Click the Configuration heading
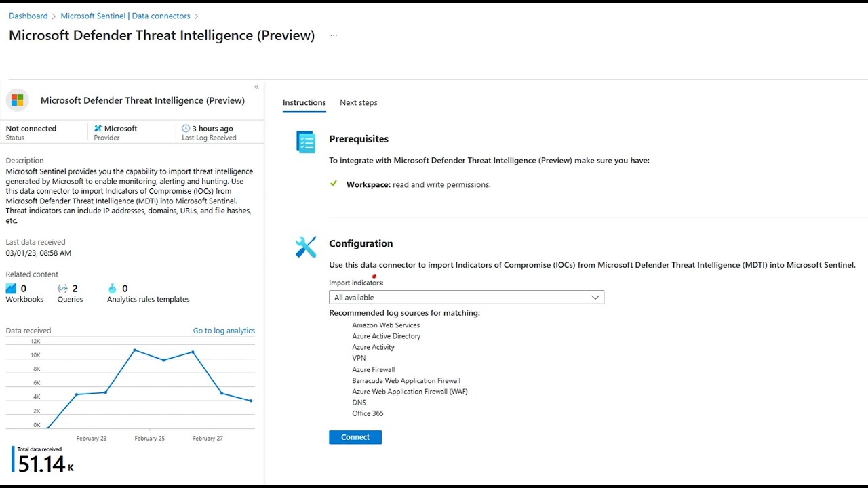Viewport: 868px width, 488px height. [x=361, y=244]
